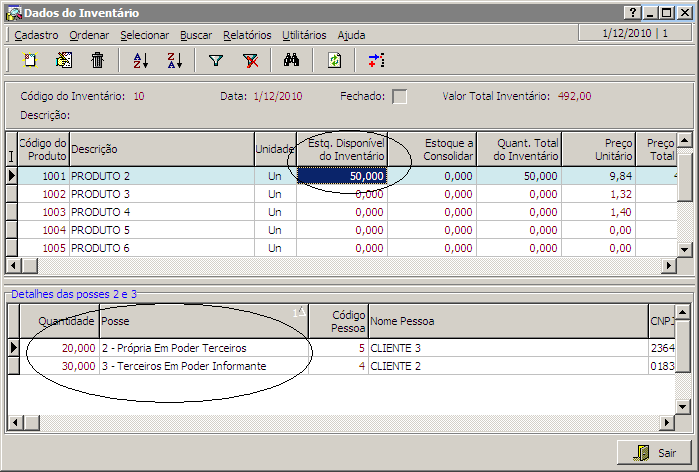Image resolution: width=699 pixels, height=472 pixels.
Task: Click the Unidade column header
Action: [x=275, y=149]
